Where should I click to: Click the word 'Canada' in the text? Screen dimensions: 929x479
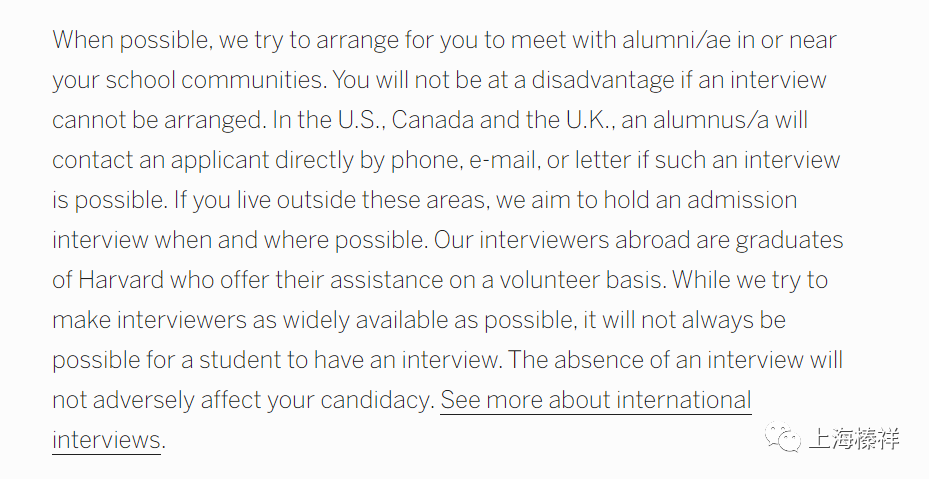coord(433,120)
